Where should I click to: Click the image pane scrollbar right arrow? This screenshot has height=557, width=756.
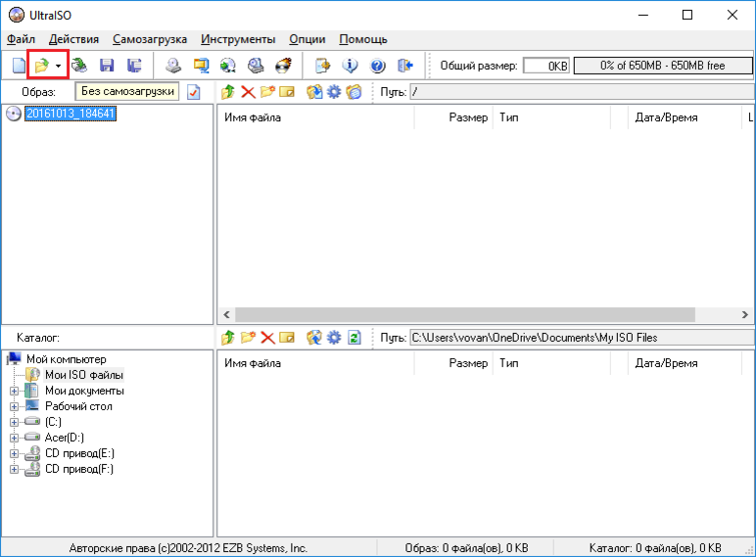click(745, 314)
